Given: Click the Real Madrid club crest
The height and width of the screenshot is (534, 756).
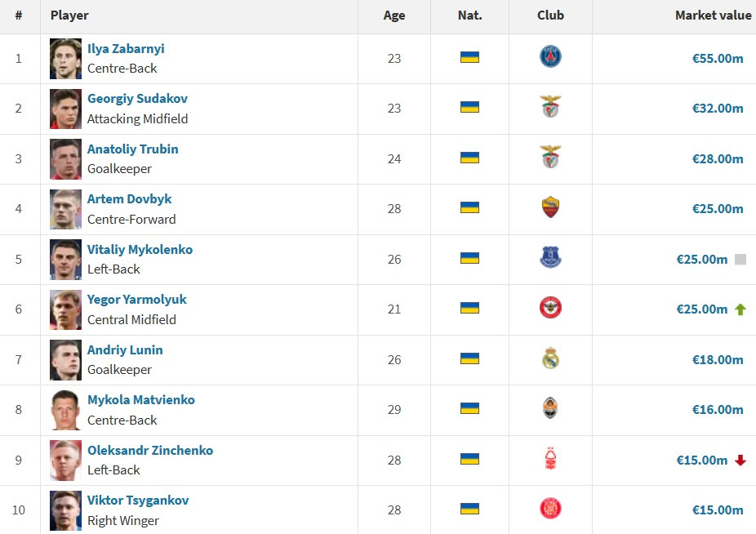Looking at the screenshot, I should (550, 358).
